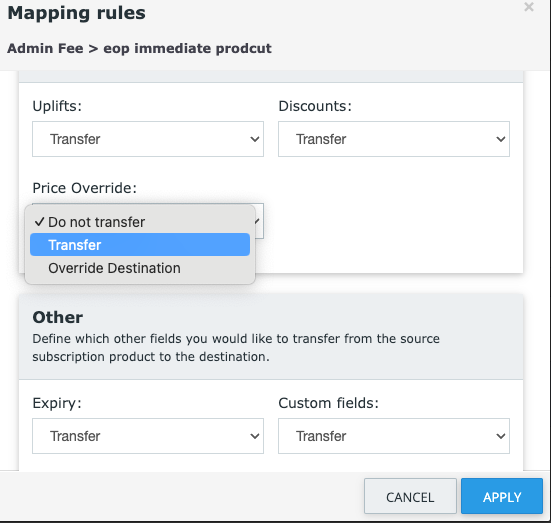Click the Uplifts dropdown chevron arrow

coord(255,139)
